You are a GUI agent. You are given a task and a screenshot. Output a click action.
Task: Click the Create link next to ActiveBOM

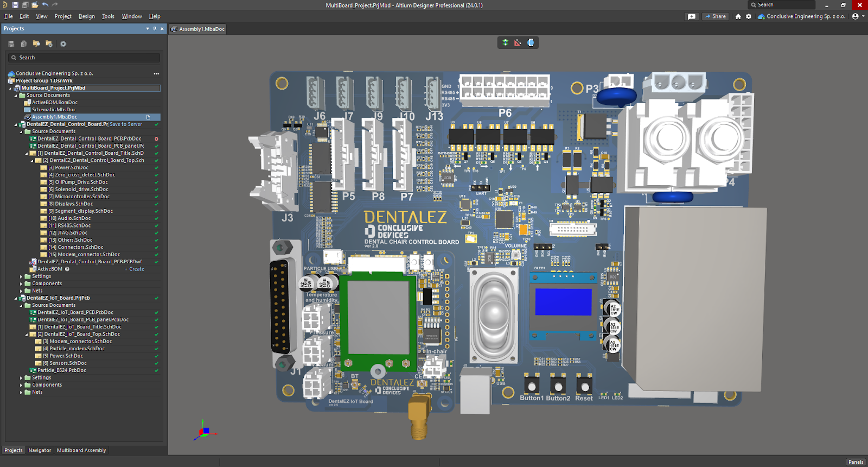[x=135, y=269]
